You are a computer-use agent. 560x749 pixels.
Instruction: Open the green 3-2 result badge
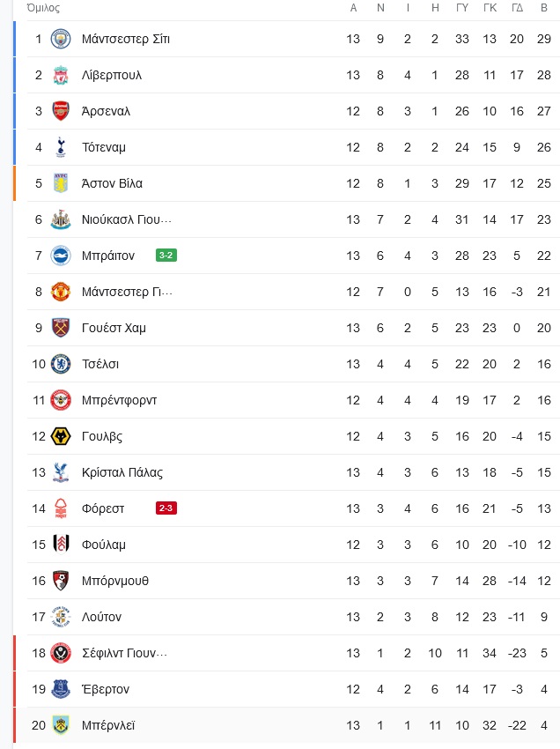pyautogui.click(x=166, y=255)
